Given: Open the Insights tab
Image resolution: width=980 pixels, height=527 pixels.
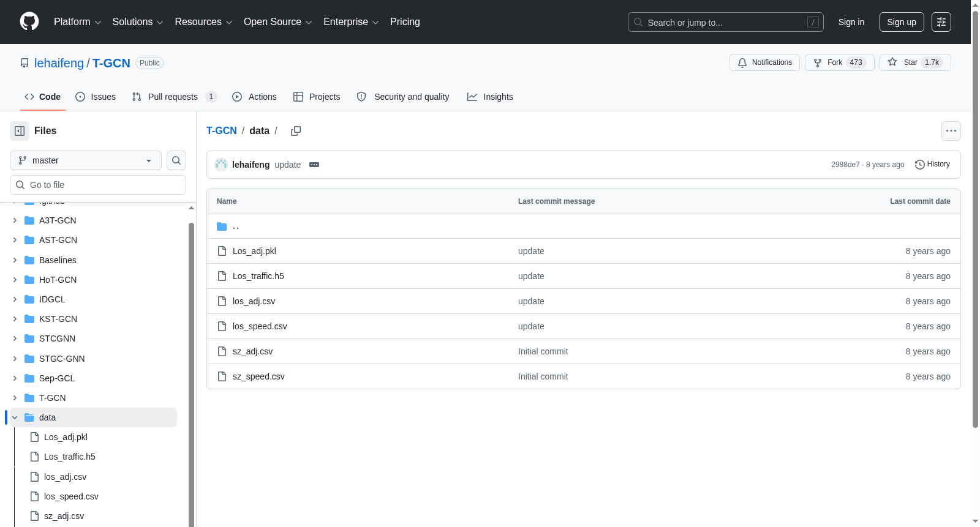Looking at the screenshot, I should tap(490, 97).
